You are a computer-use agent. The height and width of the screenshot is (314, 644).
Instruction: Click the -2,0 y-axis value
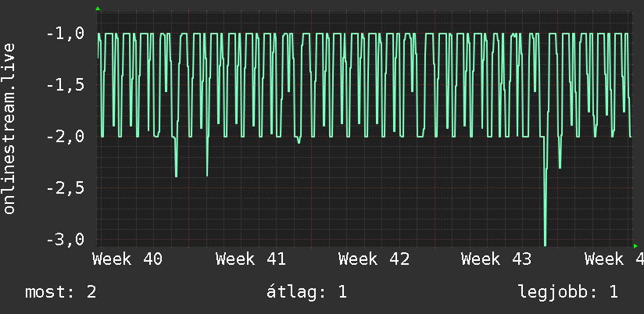point(66,136)
